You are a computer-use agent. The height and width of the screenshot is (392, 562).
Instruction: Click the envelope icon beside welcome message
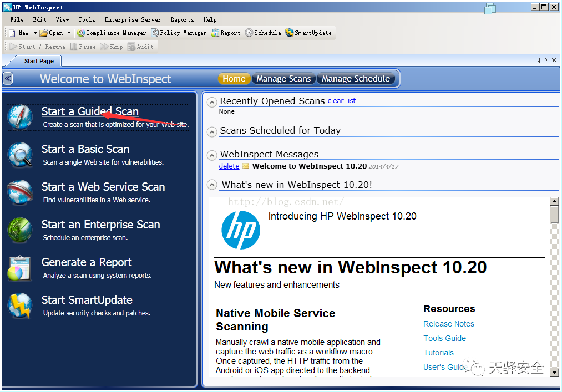coord(246,166)
